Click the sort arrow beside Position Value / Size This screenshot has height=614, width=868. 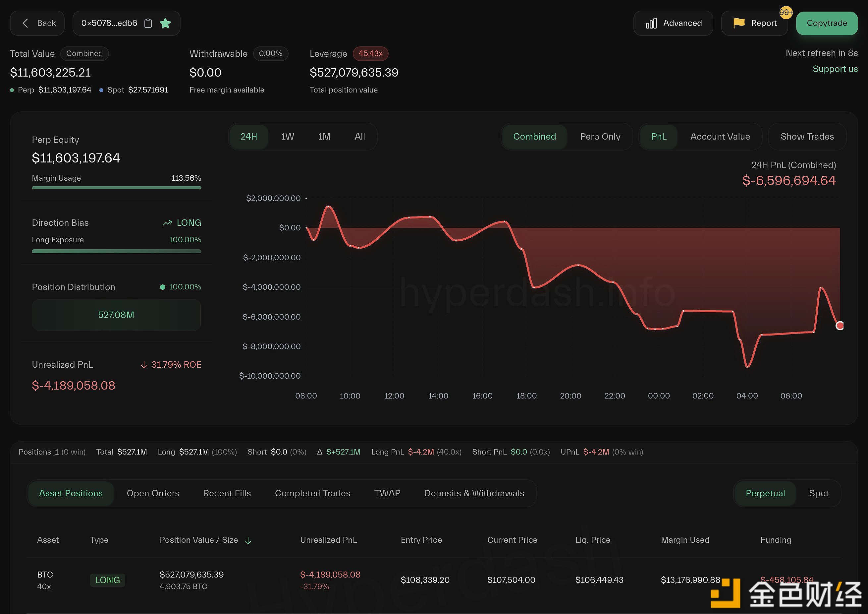click(248, 541)
